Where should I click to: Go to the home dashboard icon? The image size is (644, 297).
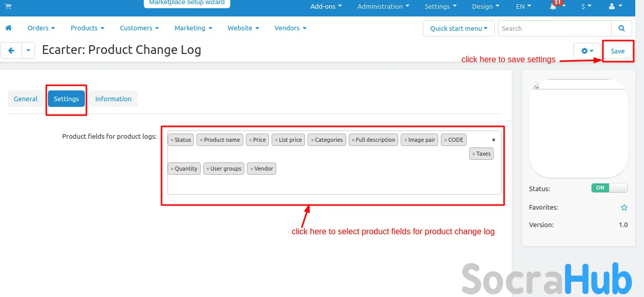8,28
